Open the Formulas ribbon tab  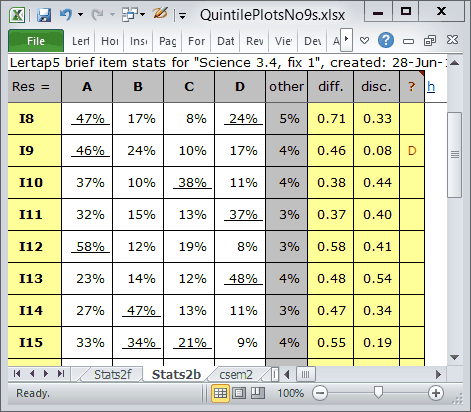(196, 41)
